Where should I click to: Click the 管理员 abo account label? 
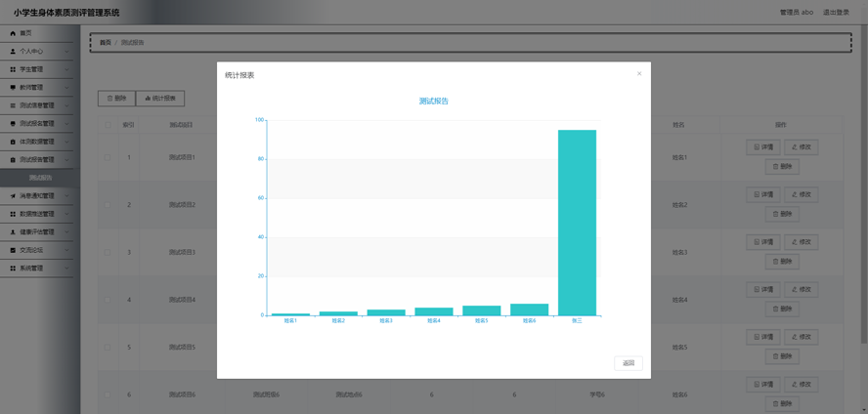coord(797,12)
